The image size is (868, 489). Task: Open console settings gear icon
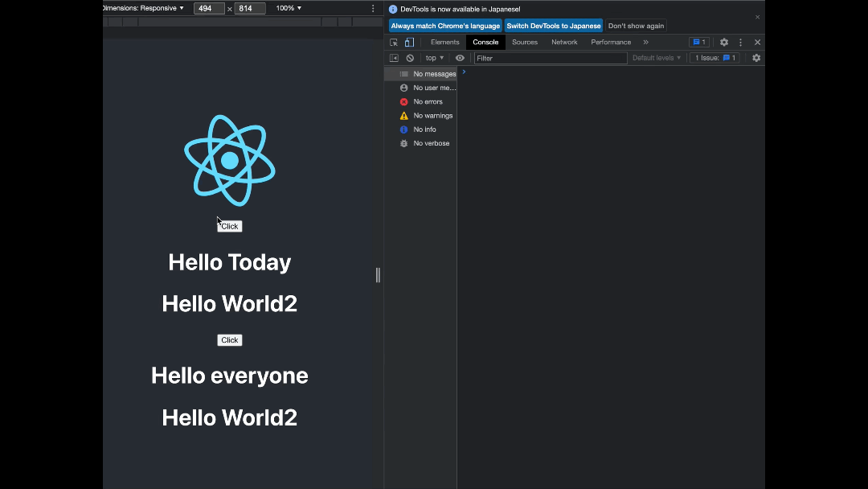point(756,58)
